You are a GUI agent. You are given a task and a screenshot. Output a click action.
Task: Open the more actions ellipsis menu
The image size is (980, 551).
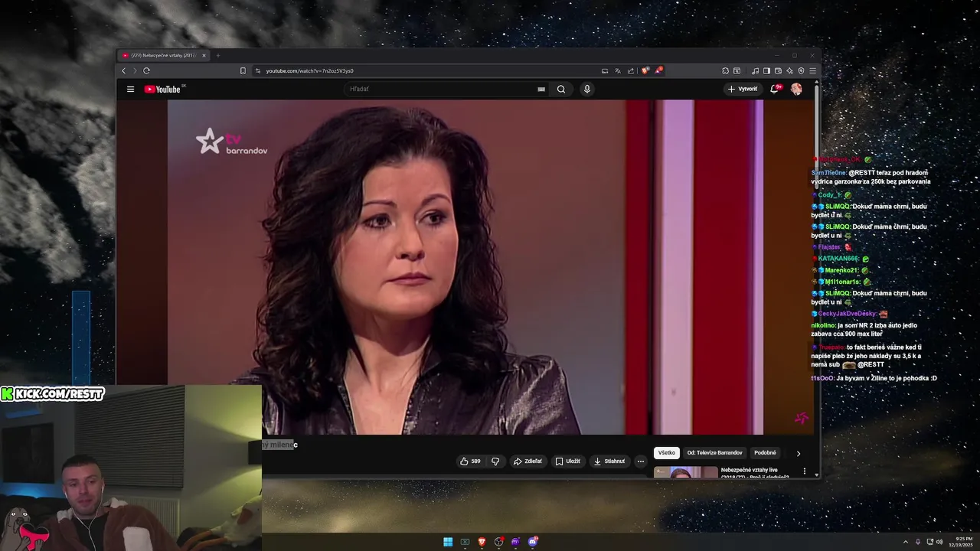[641, 461]
